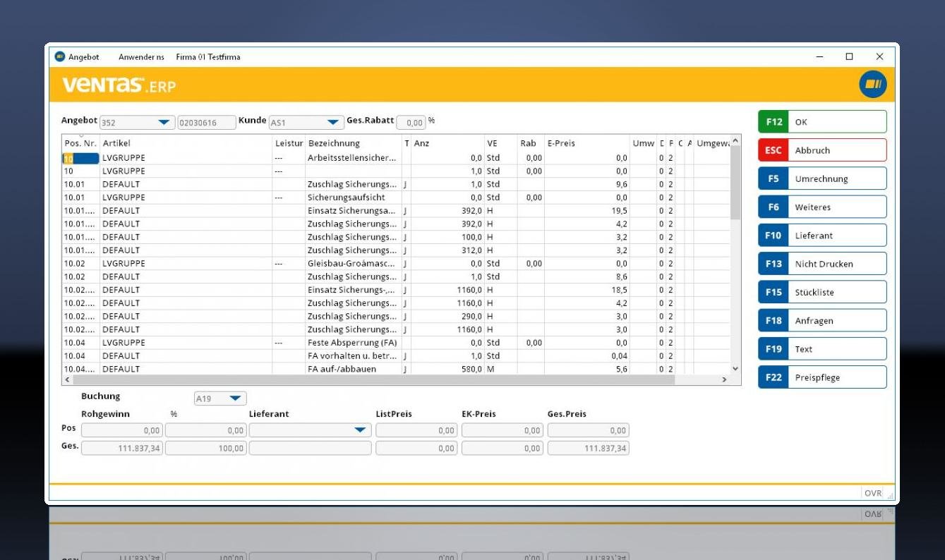
Task: Focus the Pos EK-Preis field
Action: pos(502,430)
